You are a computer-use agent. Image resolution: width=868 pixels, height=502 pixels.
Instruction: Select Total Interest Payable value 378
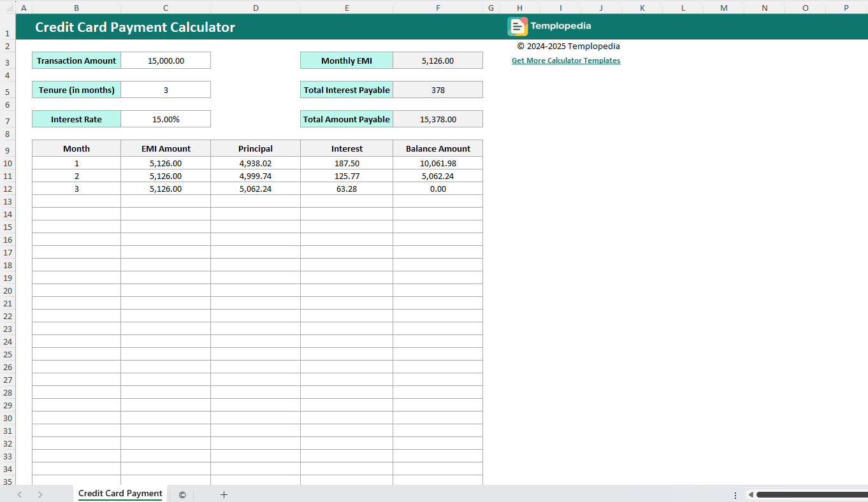click(438, 90)
